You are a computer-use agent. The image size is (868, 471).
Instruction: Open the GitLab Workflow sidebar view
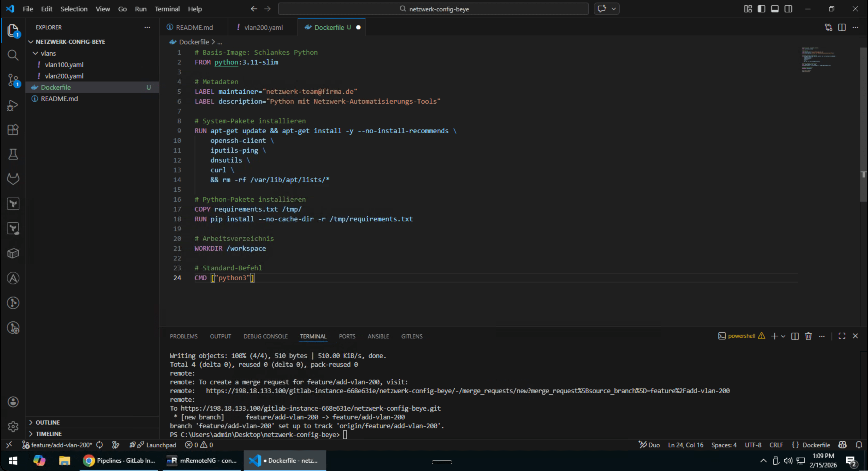pyautogui.click(x=13, y=179)
